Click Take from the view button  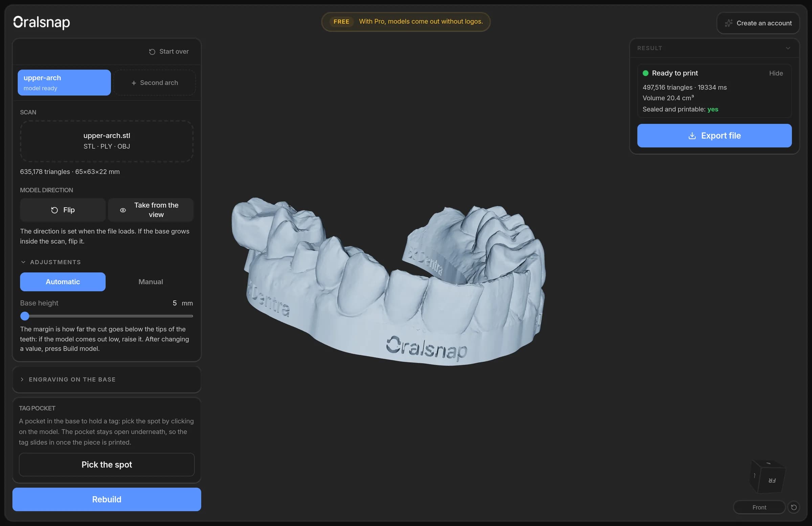(x=151, y=210)
